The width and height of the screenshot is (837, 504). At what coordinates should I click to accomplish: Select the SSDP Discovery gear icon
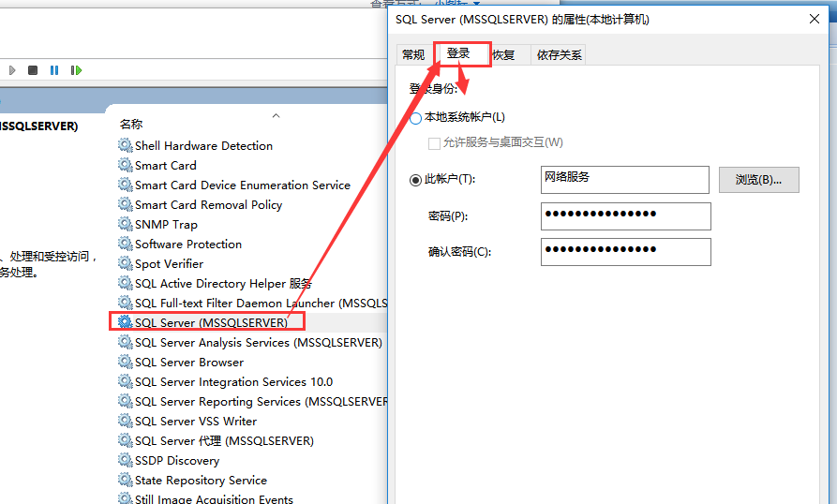tap(126, 460)
